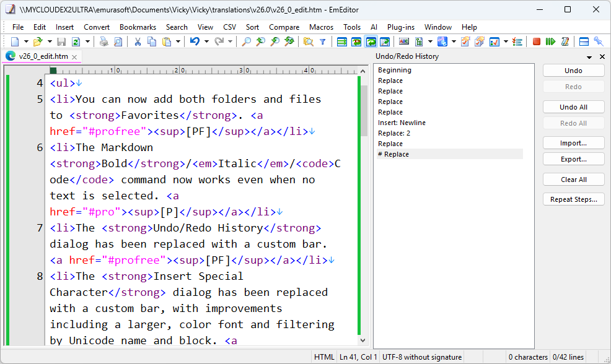Toggle the highlighted Wrap by Window mode
611x364 pixels.
[371, 41]
